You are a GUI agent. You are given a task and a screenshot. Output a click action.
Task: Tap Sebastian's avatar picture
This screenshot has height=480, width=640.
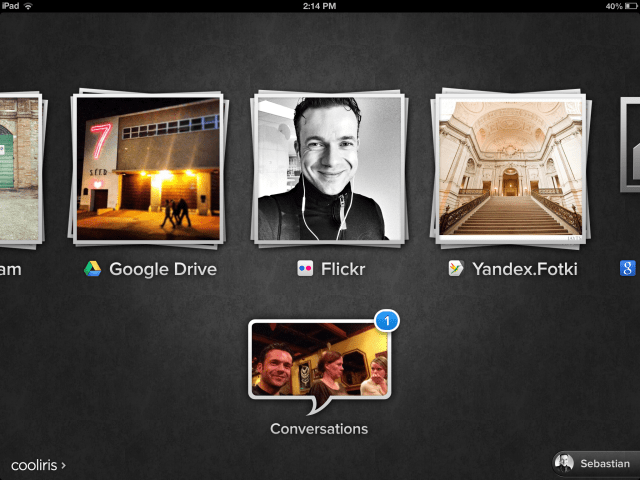point(564,464)
